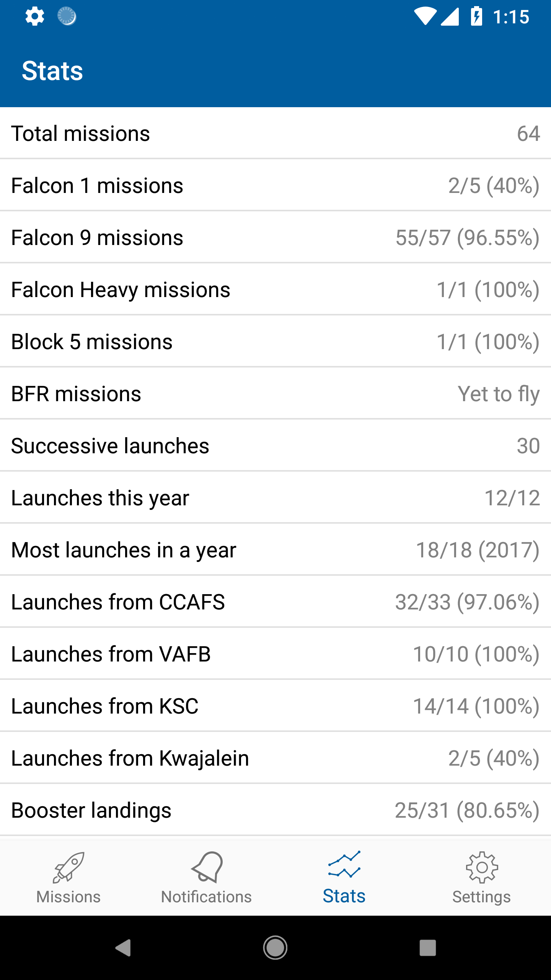
Task: Open recent apps square button
Action: tap(428, 948)
